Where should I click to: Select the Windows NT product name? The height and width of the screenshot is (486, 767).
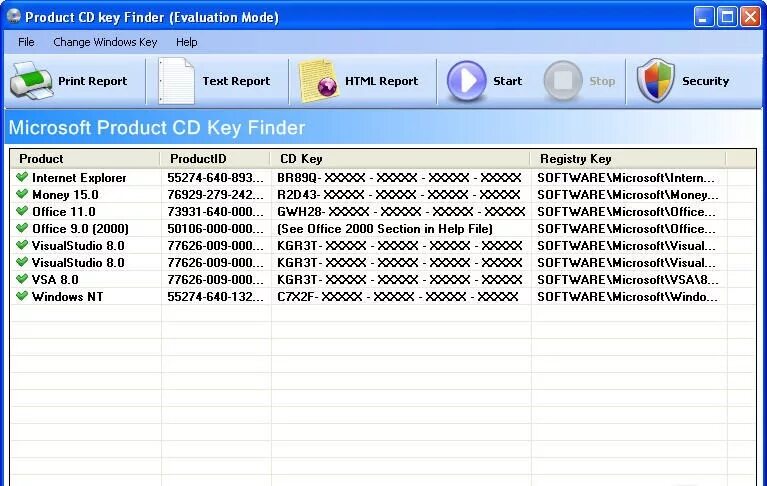68,297
